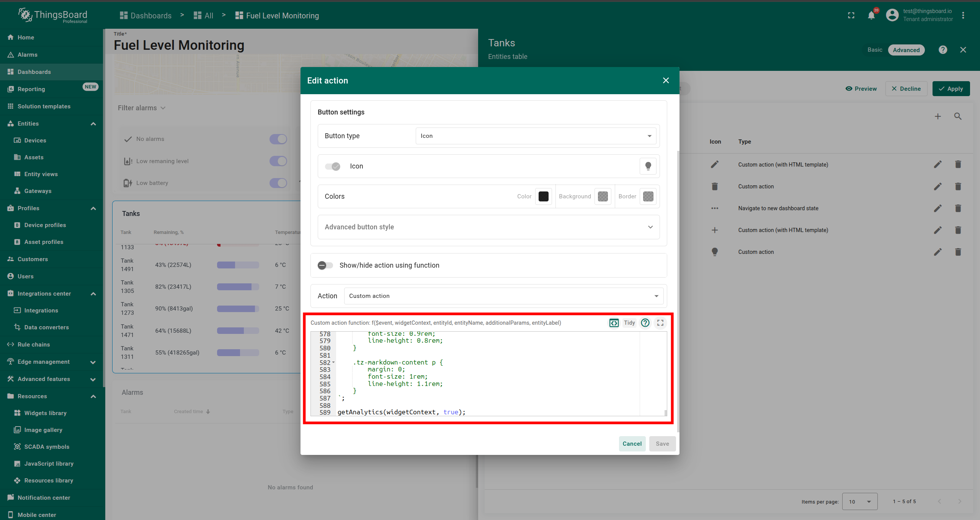The width and height of the screenshot is (980, 520).
Task: Open custom action function help
Action: pos(645,323)
